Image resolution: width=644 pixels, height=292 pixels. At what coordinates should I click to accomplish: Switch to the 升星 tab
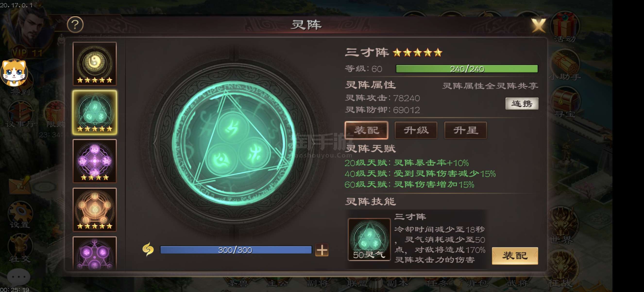click(466, 130)
